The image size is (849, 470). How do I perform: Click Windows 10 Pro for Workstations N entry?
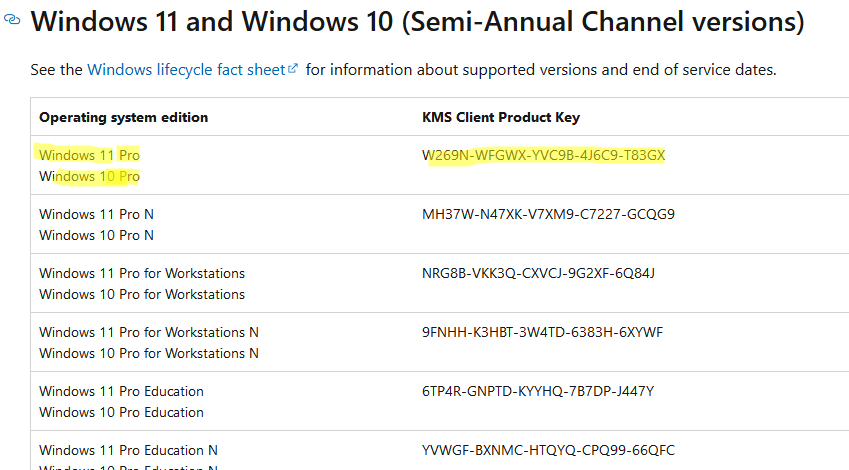tap(149, 354)
